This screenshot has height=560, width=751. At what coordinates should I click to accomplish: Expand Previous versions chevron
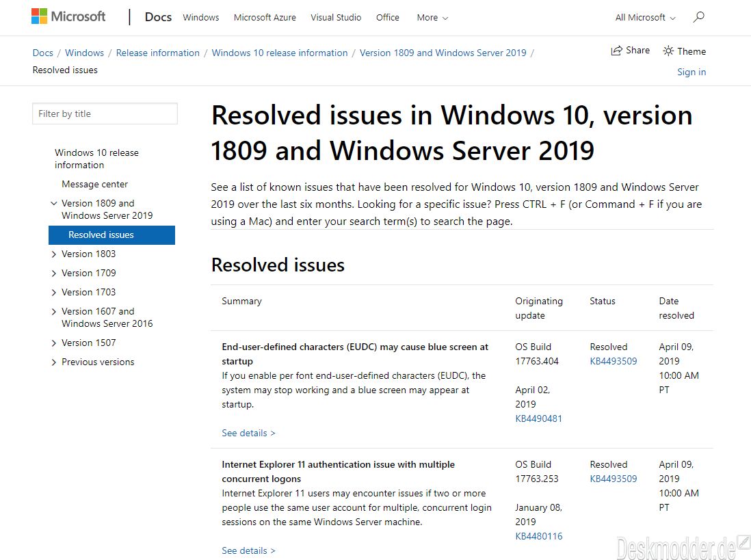coord(53,362)
